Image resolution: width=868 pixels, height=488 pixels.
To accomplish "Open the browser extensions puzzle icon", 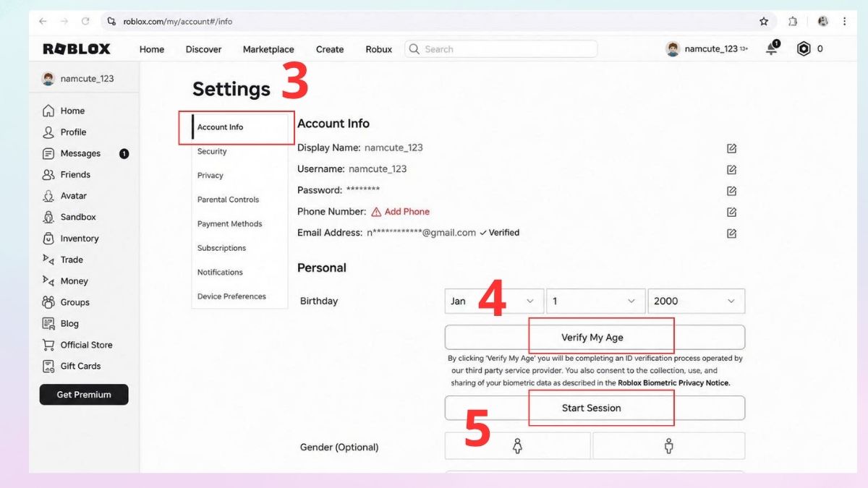I will 793,22.
